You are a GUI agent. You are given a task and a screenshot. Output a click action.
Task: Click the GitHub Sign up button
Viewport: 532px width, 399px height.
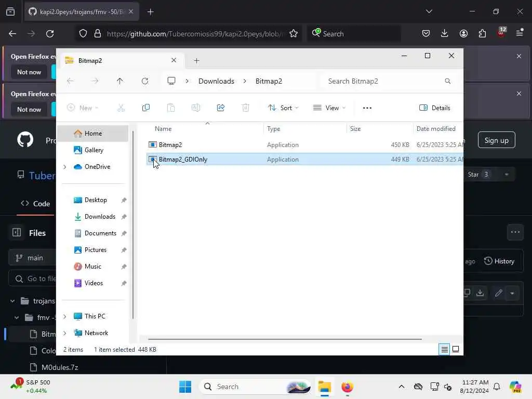(496, 140)
